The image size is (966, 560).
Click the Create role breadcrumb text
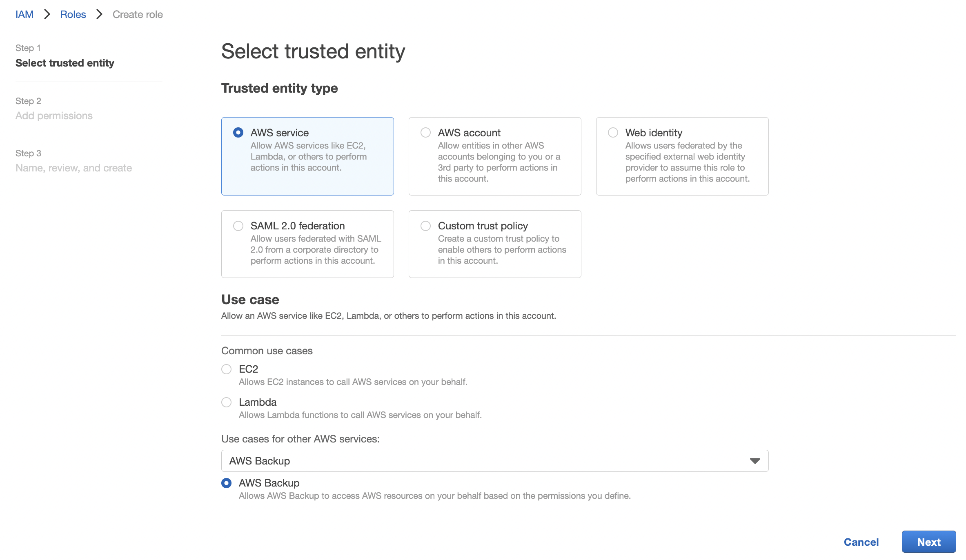(138, 14)
